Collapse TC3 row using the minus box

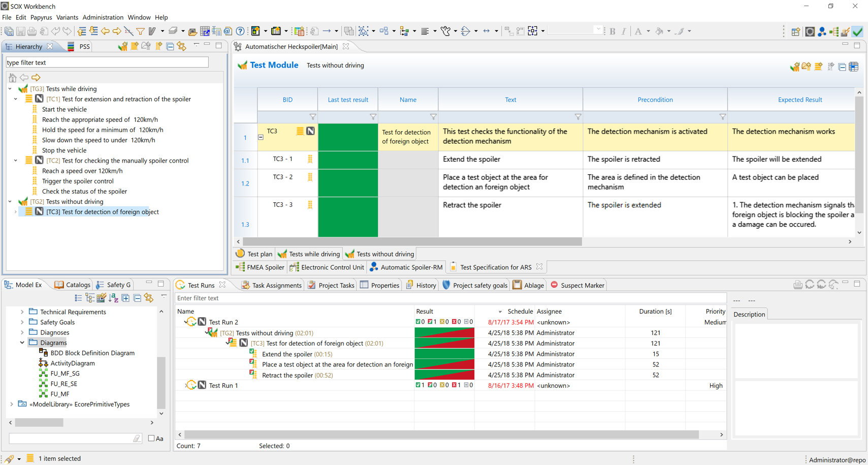point(261,137)
